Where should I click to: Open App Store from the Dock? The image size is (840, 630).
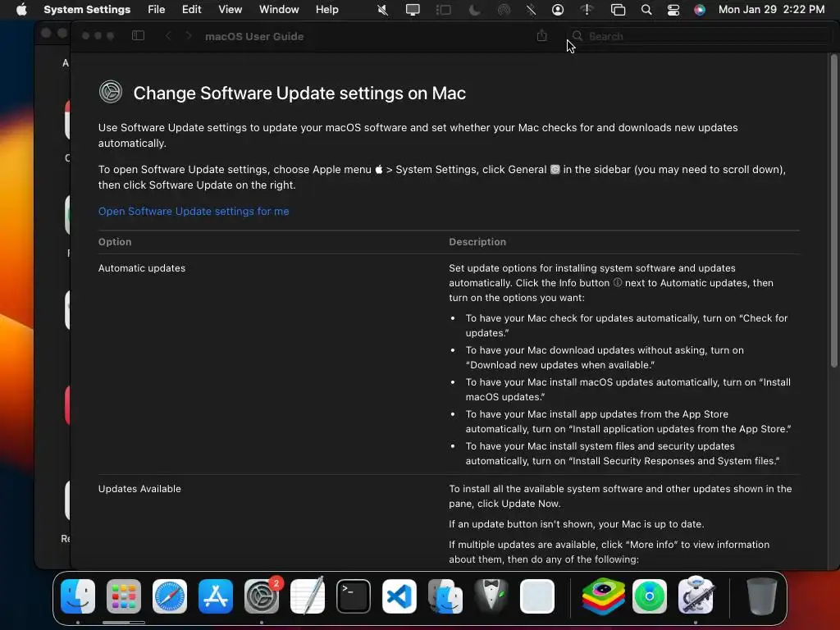coord(216,596)
